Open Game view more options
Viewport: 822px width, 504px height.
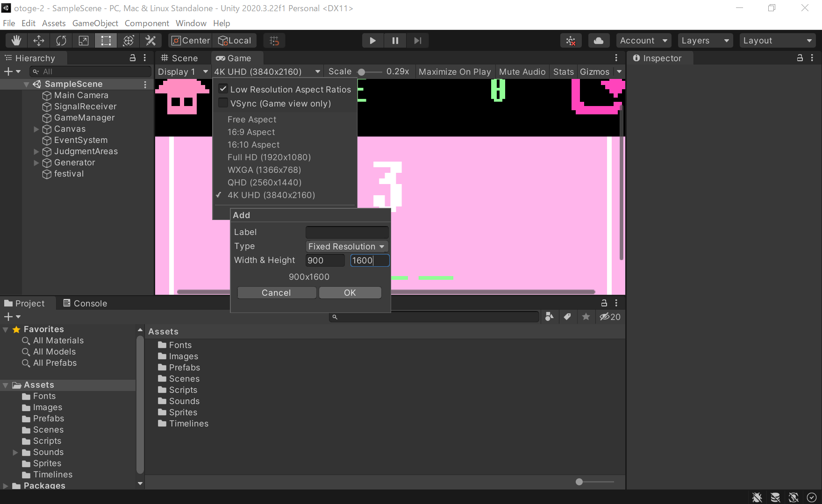(616, 58)
